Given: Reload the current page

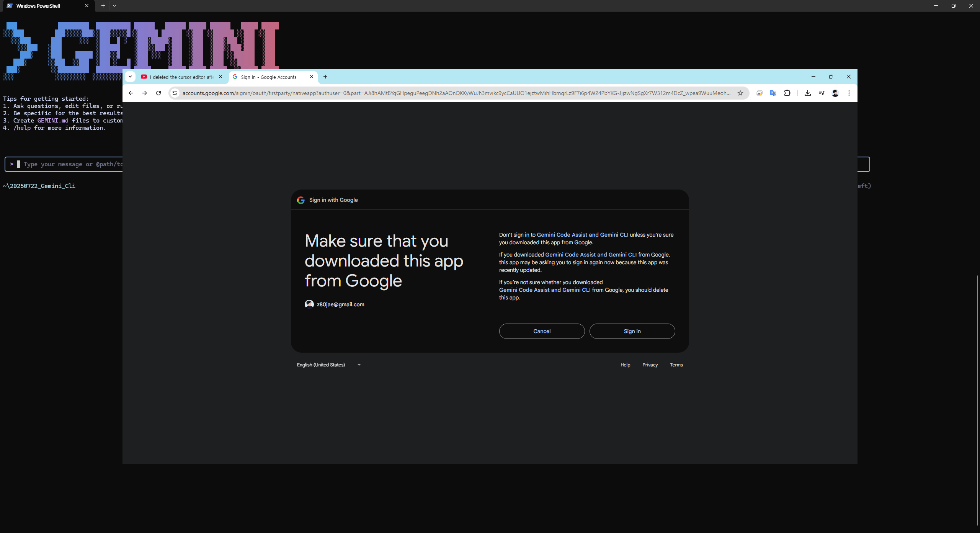Looking at the screenshot, I should coord(158,93).
